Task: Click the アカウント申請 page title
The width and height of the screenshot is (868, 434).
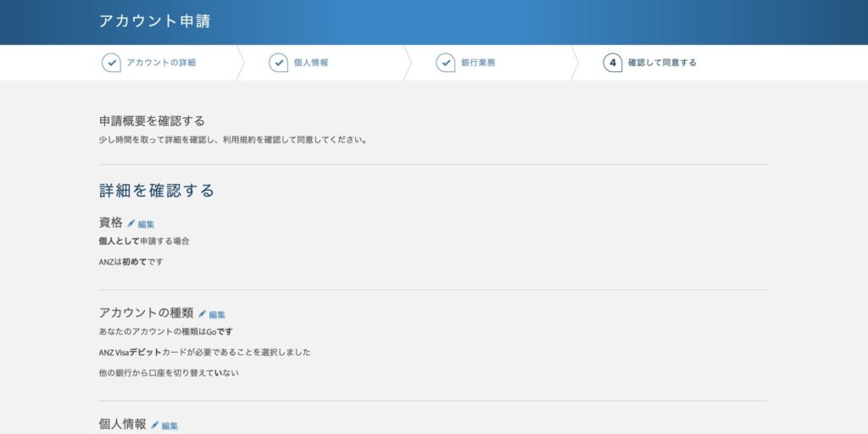Action: (154, 21)
